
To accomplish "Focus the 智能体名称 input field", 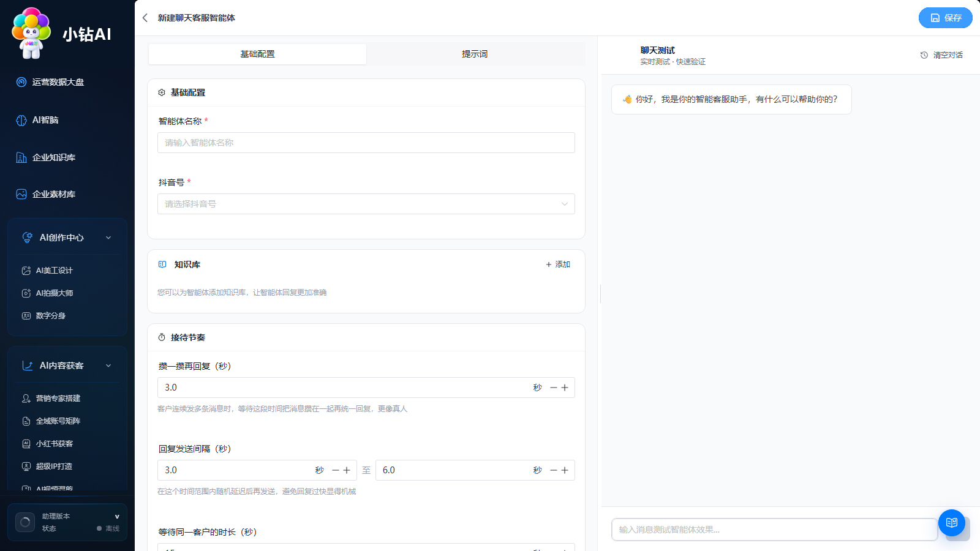I will pyautogui.click(x=366, y=143).
